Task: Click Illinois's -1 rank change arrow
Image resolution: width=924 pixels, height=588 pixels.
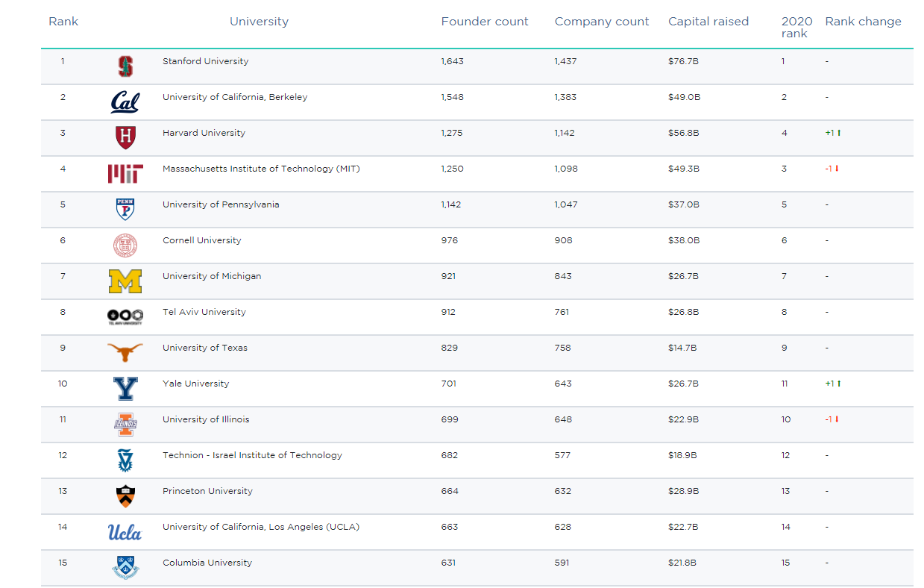Action: [x=837, y=419]
